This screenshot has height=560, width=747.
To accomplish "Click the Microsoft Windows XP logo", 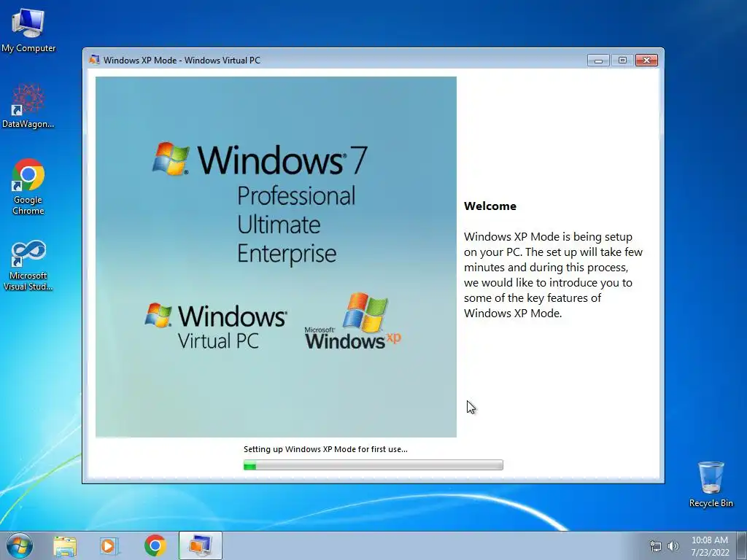I will (353, 321).
